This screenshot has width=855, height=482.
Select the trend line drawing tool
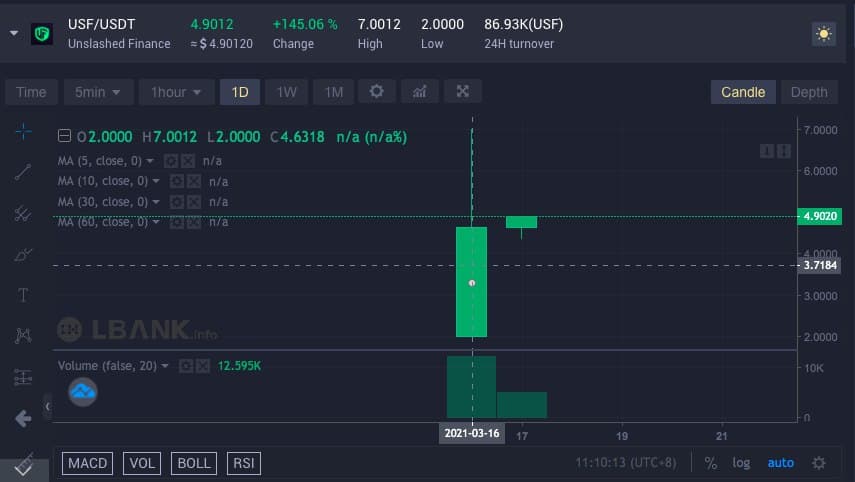pyautogui.click(x=23, y=172)
